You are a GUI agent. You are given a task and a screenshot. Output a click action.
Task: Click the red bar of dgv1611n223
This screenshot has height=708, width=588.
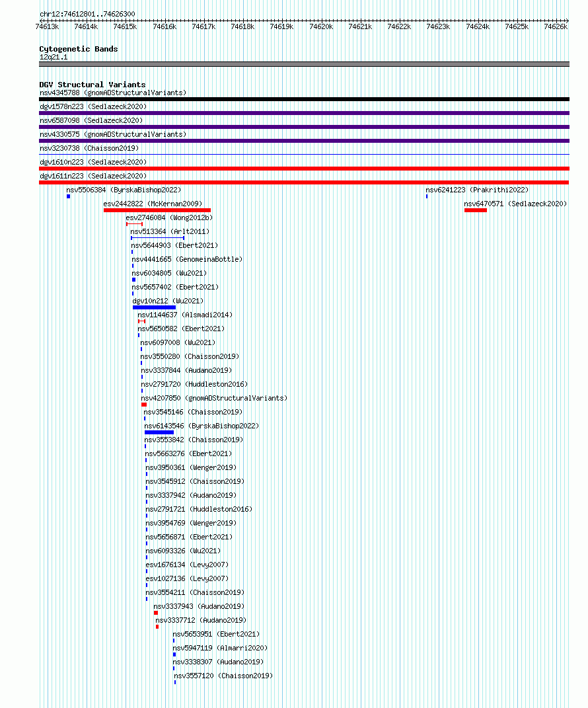point(304,182)
